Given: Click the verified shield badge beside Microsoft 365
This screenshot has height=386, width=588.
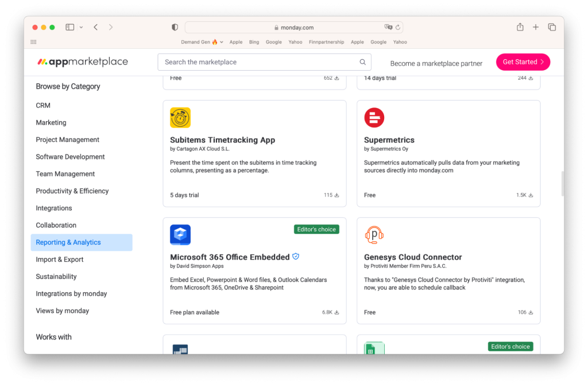Looking at the screenshot, I should tap(296, 257).
